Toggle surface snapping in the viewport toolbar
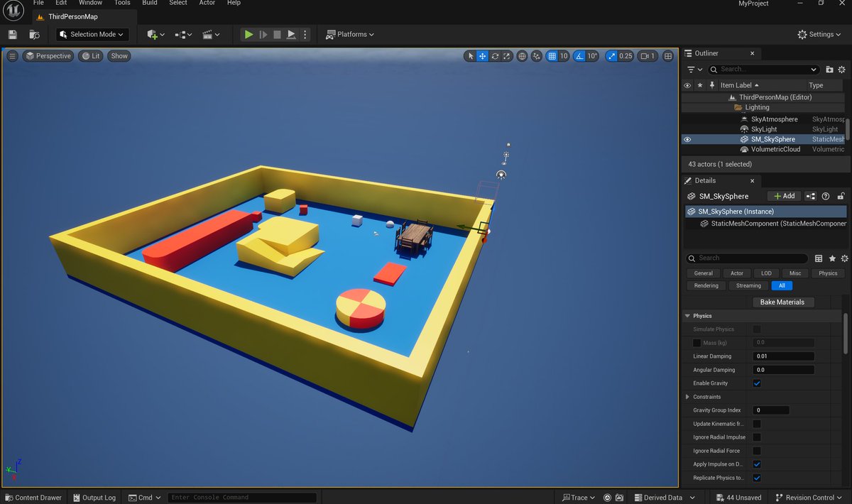852x504 pixels. (x=538, y=55)
